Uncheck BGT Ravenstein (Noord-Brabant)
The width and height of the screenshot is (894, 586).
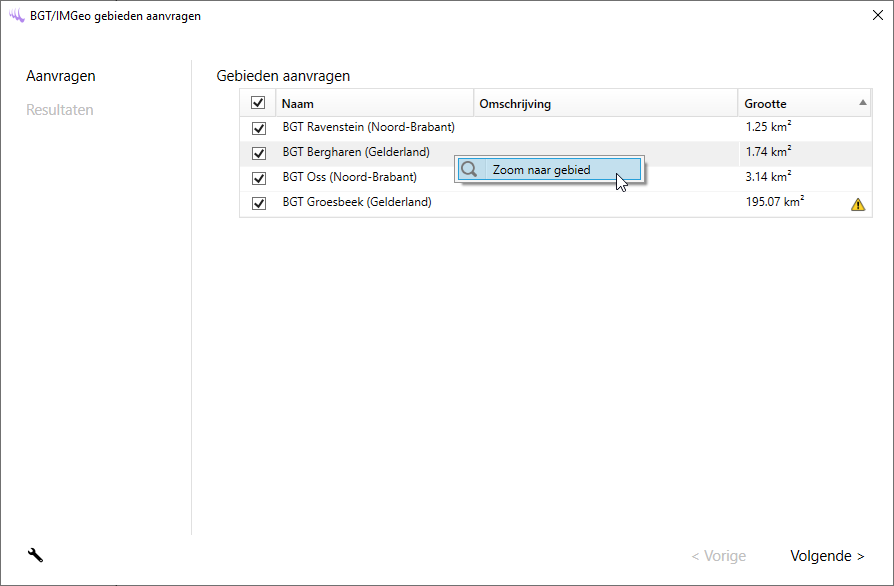[x=259, y=129]
